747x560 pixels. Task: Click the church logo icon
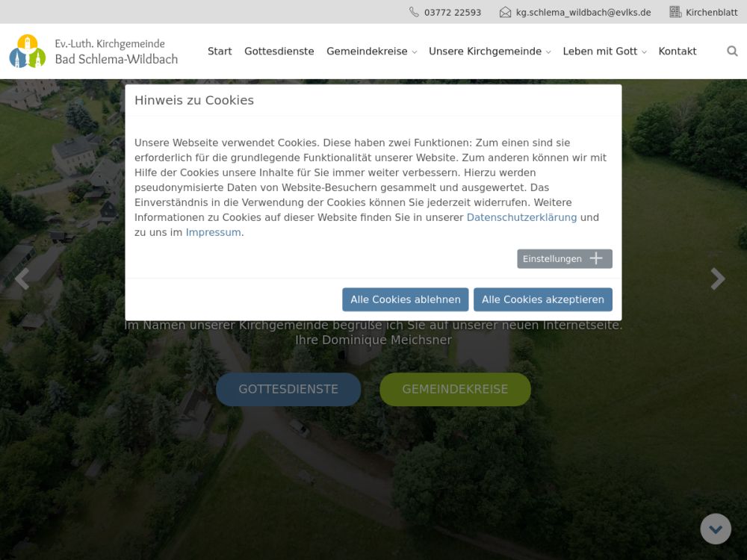(x=28, y=52)
